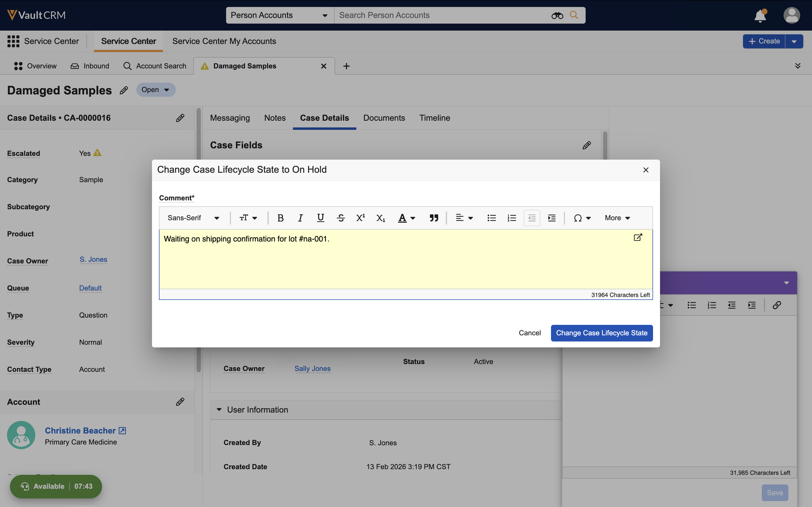Cancel the lifecycle state change

point(530,333)
